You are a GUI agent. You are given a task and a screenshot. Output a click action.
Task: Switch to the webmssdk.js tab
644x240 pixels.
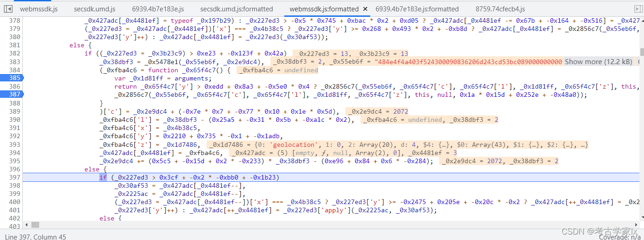pyautogui.click(x=39, y=9)
